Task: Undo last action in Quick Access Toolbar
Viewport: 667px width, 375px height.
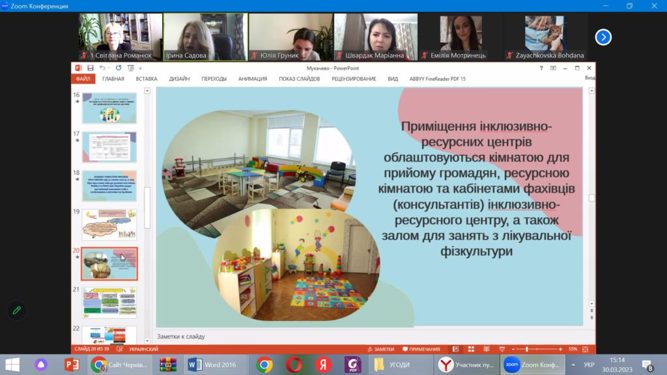Action: click(102, 68)
